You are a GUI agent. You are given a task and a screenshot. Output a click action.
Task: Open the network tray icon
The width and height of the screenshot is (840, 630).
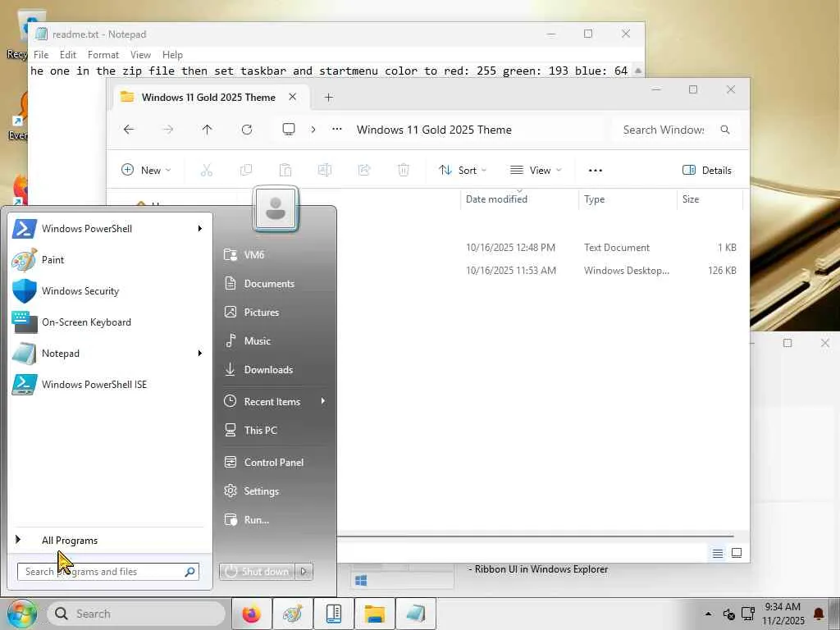[748, 614]
